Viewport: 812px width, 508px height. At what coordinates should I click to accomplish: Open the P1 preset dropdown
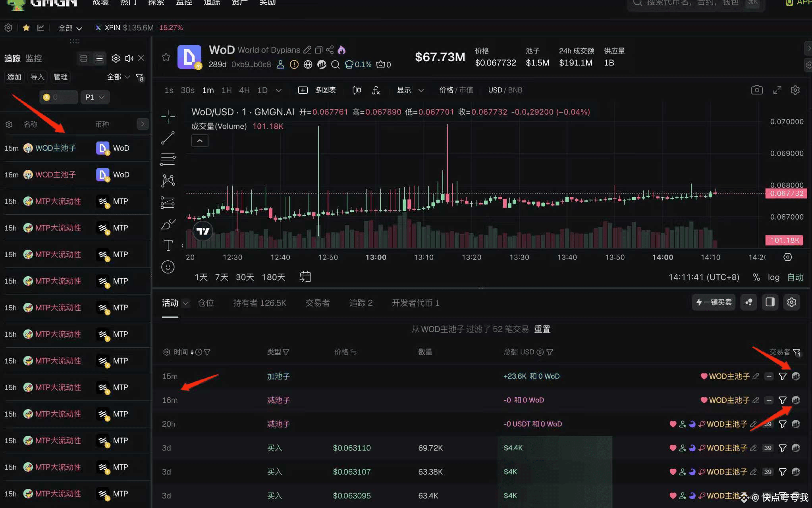click(95, 97)
